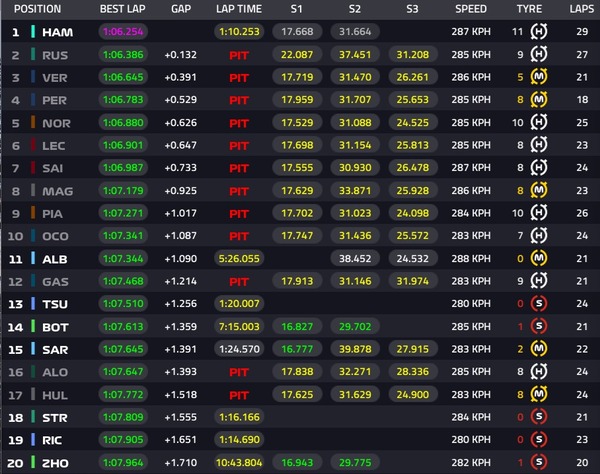Click Ricciardo's soft tyre icon
This screenshot has width=600, height=474.
point(538,440)
